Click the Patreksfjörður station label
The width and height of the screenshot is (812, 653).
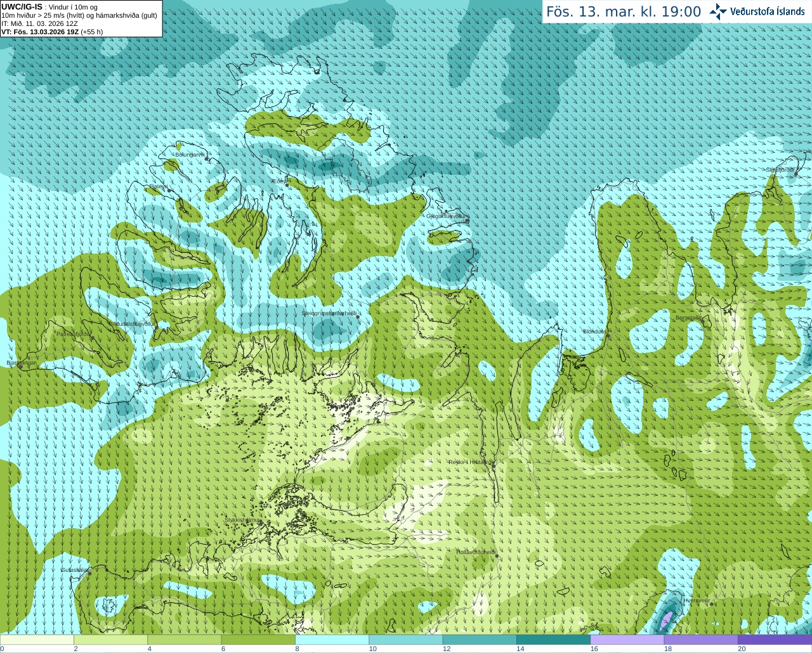pos(74,334)
